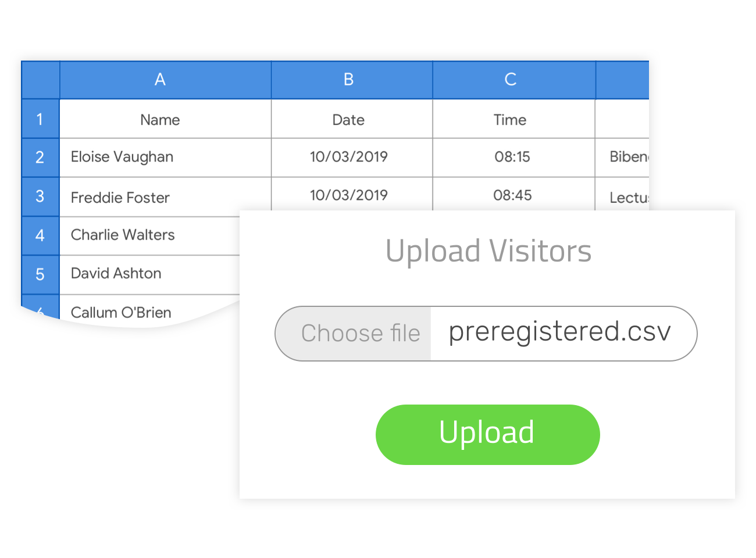Select row 2 header
The width and height of the screenshot is (756, 558).
[x=40, y=158]
